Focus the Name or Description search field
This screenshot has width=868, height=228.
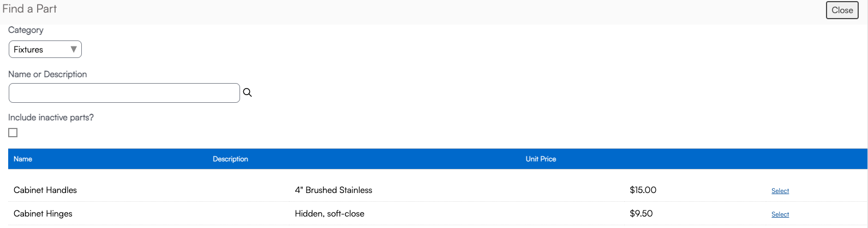124,93
